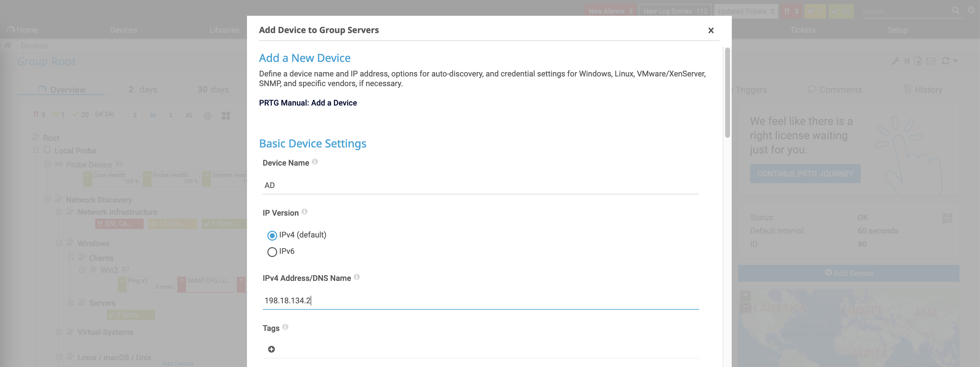The width and height of the screenshot is (980, 367).
Task: Click the plus icon to add tag
Action: [x=271, y=349]
